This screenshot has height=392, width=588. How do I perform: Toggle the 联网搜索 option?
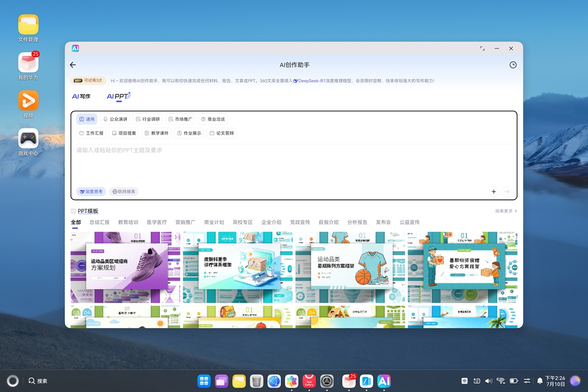(x=123, y=192)
